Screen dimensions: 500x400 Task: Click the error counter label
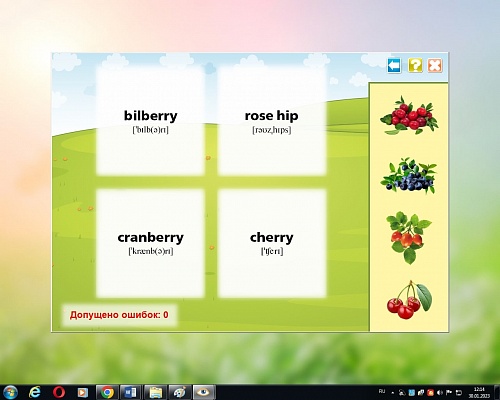tap(119, 315)
